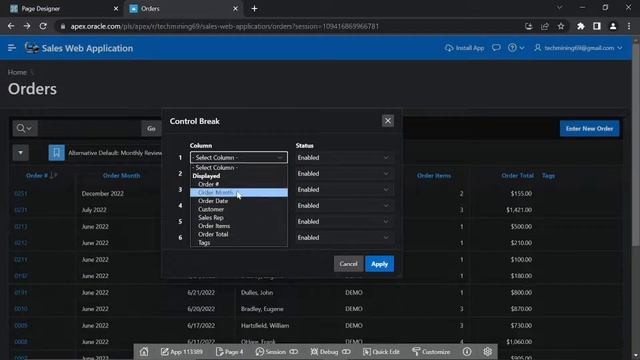Click the Order # column header

pyautogui.click(x=37, y=176)
